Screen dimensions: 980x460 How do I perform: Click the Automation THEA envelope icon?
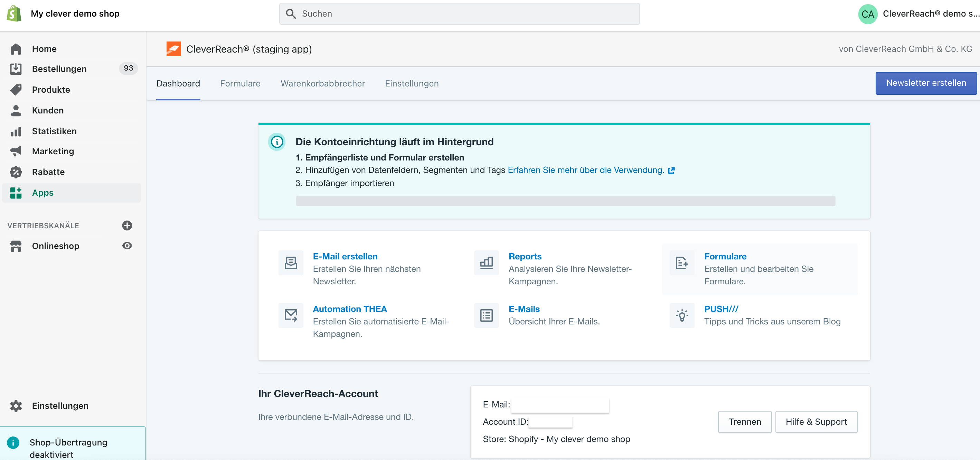click(291, 315)
